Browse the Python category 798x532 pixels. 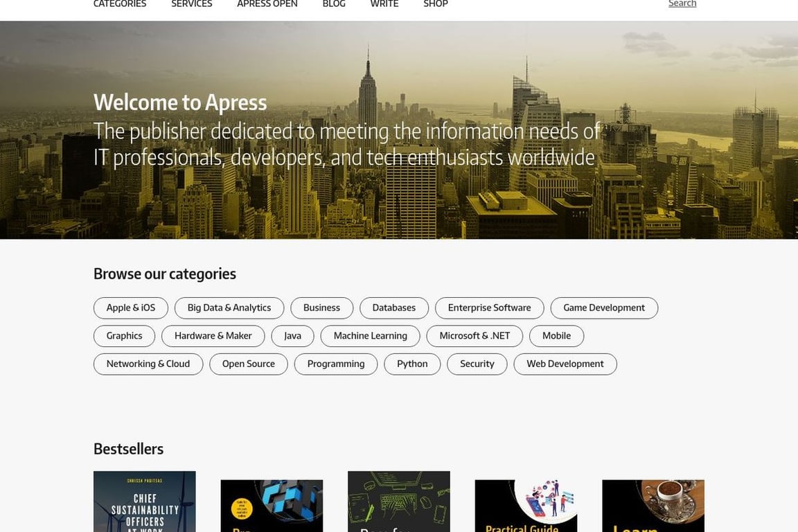click(412, 364)
